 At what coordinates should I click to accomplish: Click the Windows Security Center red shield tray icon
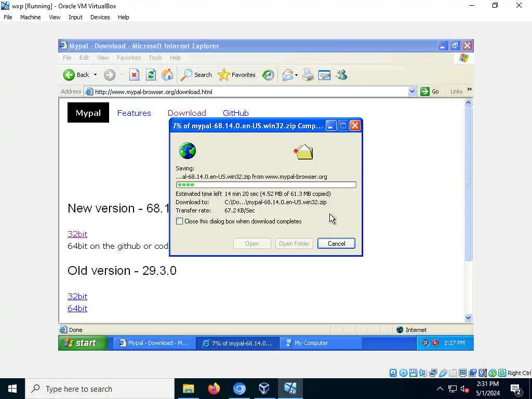(435, 343)
